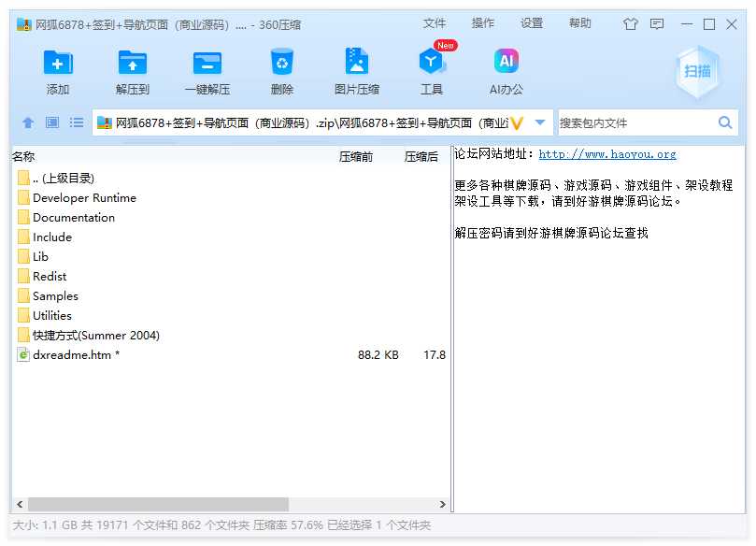Screen dimensions: 756x546
Task: Select the Documentation folder icon
Action: (x=23, y=217)
